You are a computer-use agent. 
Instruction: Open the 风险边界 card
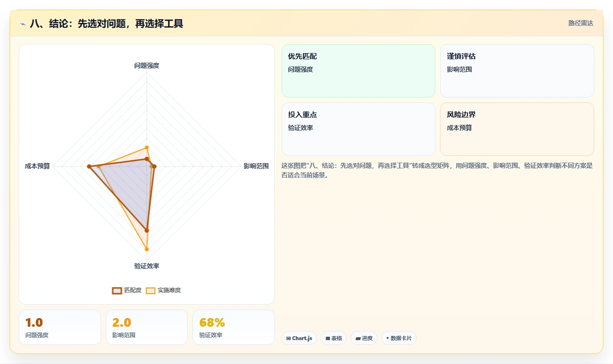click(517, 129)
